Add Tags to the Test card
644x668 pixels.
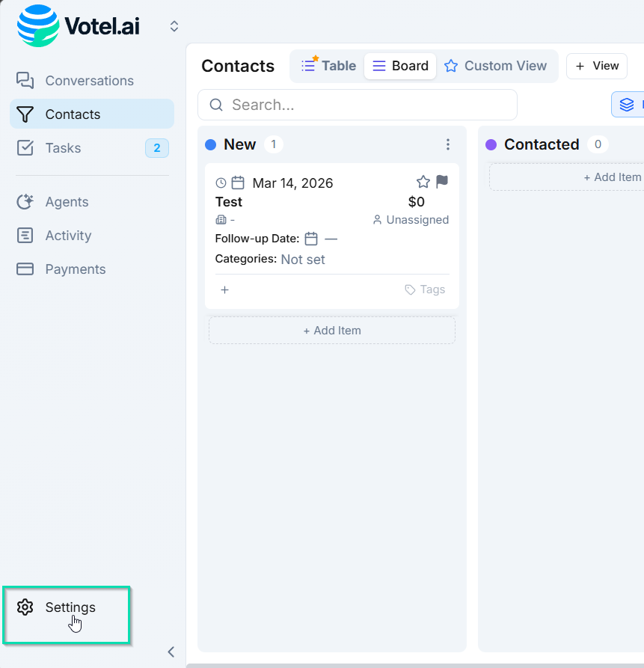pos(425,289)
